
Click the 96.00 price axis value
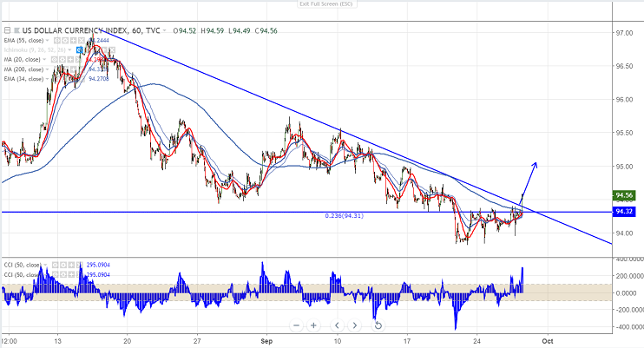coord(624,100)
